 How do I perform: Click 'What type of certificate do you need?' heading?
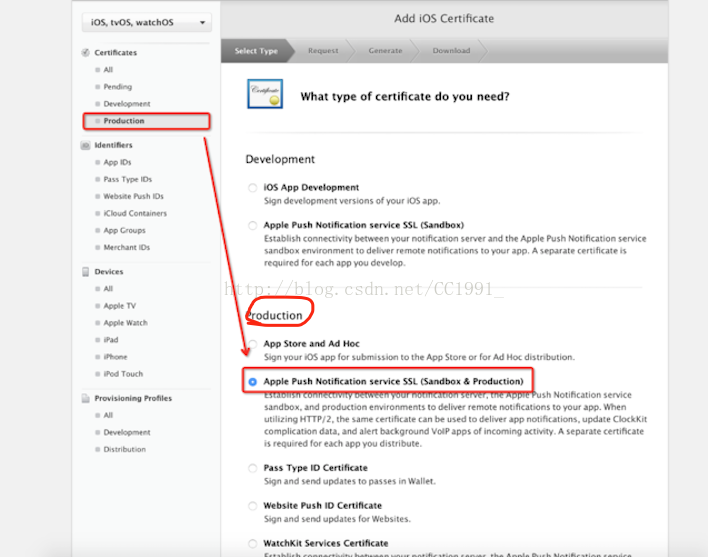405,97
